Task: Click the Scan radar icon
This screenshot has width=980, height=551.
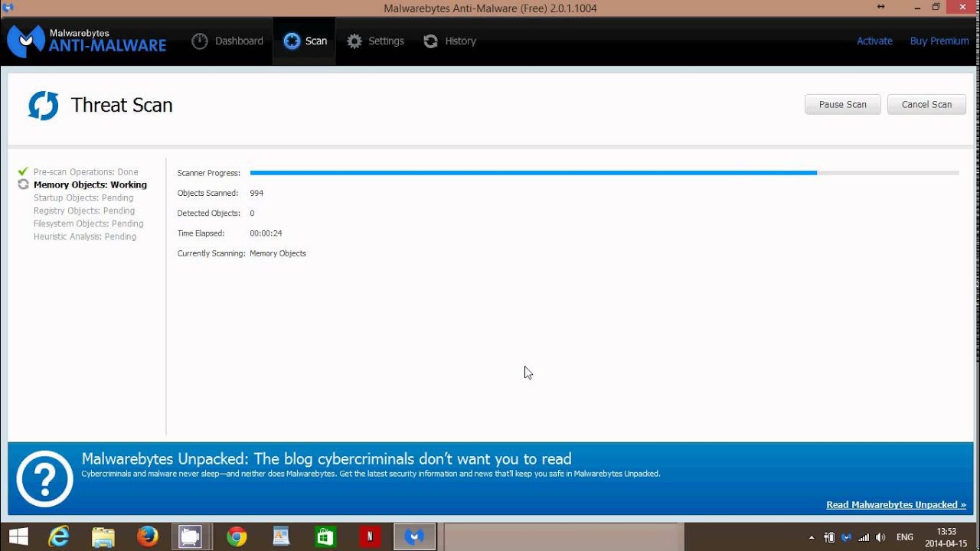Action: (x=292, y=41)
